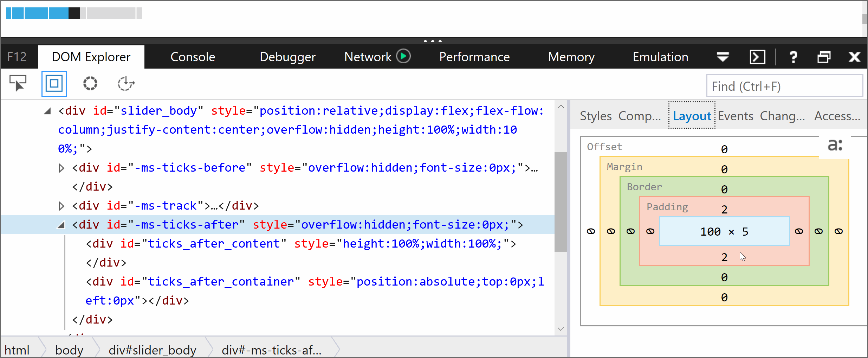This screenshot has width=868, height=358.
Task: Open the quick console icon
Action: tap(758, 57)
